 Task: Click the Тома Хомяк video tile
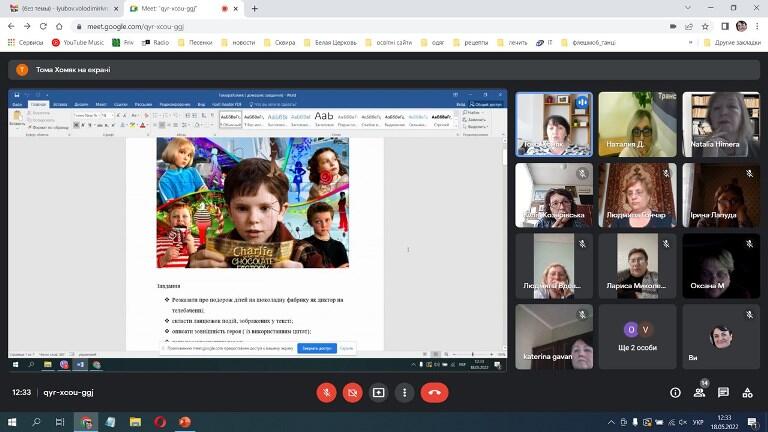(554, 124)
